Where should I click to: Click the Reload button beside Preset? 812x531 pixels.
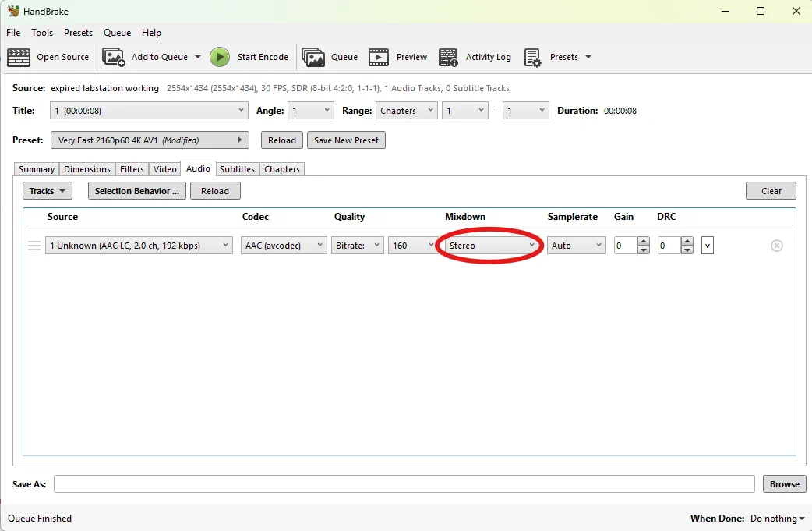(x=282, y=140)
